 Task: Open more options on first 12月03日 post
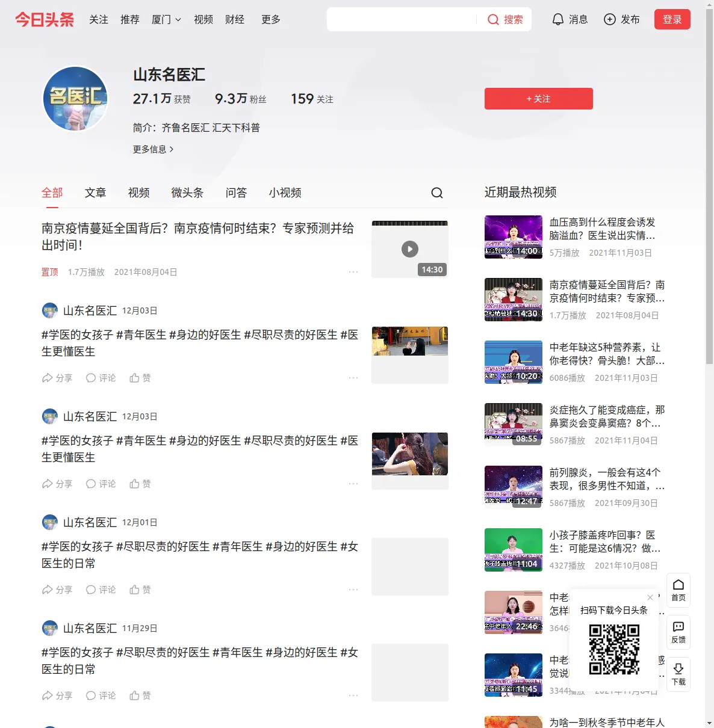(353, 378)
